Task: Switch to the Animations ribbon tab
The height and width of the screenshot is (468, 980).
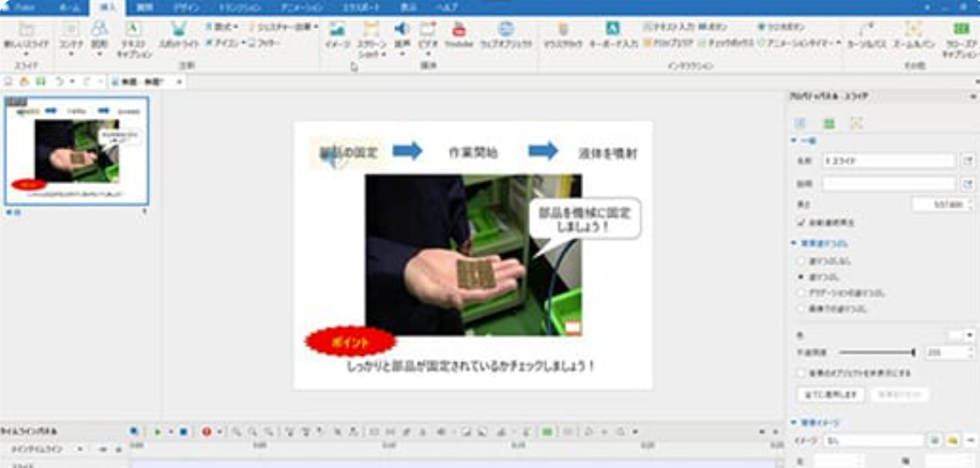Action: [x=302, y=7]
